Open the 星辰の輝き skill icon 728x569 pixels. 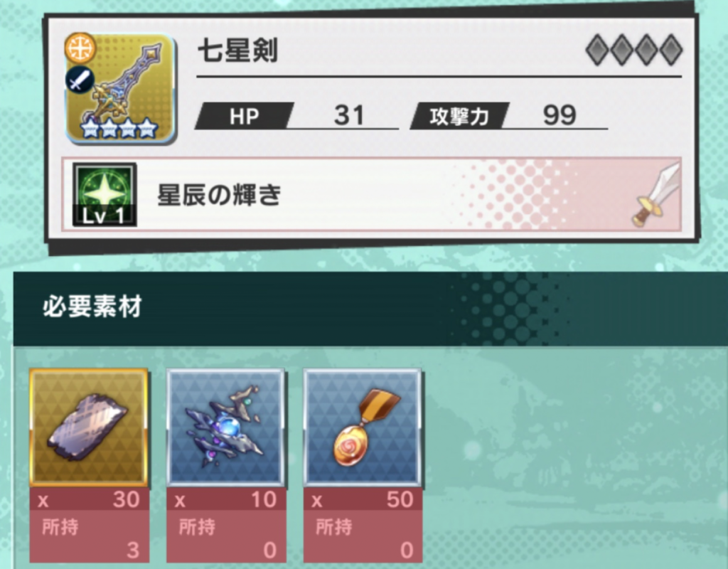click(x=105, y=194)
